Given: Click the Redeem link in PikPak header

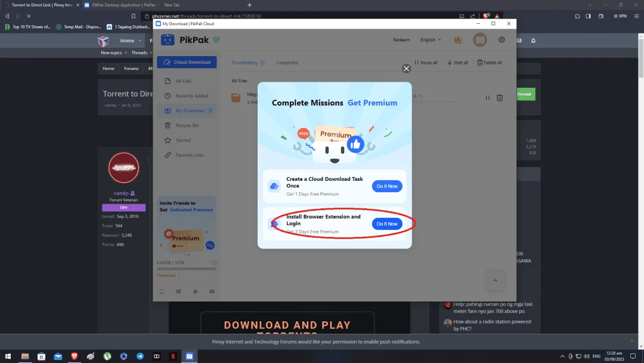Looking at the screenshot, I should 401,40.
